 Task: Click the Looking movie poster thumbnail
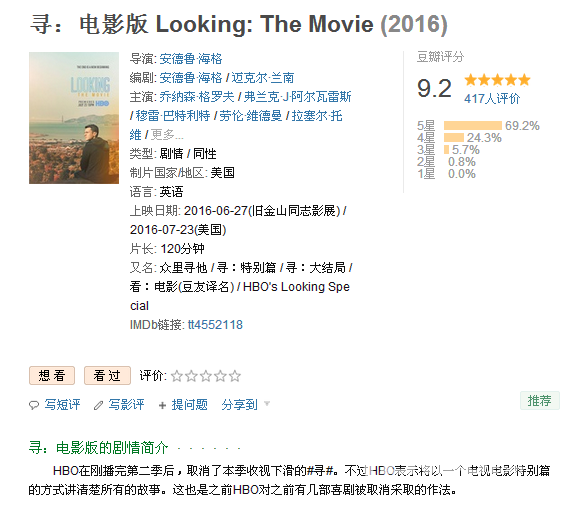[74, 118]
